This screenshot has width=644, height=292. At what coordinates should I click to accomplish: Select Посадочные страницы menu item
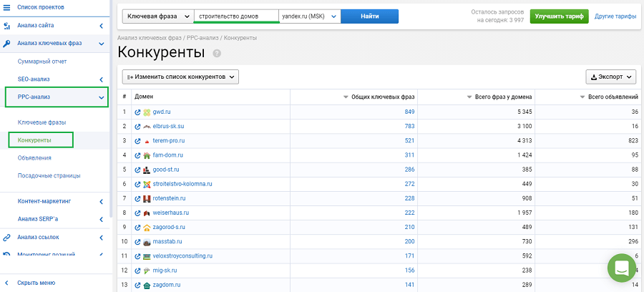point(49,175)
